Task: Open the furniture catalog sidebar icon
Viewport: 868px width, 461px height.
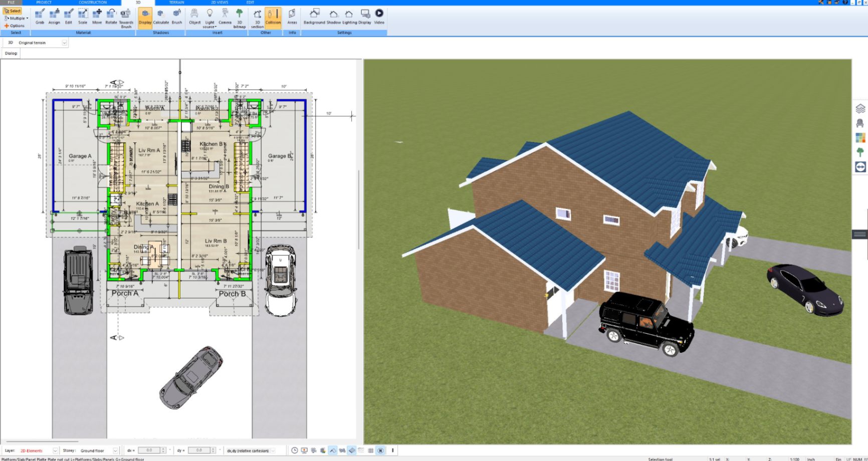Action: pos(860,123)
